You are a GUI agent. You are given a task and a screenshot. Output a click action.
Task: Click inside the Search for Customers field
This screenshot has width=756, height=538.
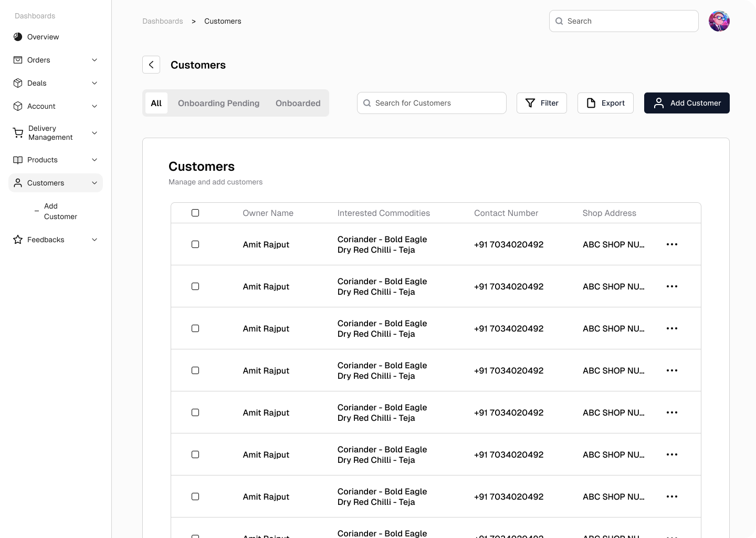pyautogui.click(x=430, y=103)
